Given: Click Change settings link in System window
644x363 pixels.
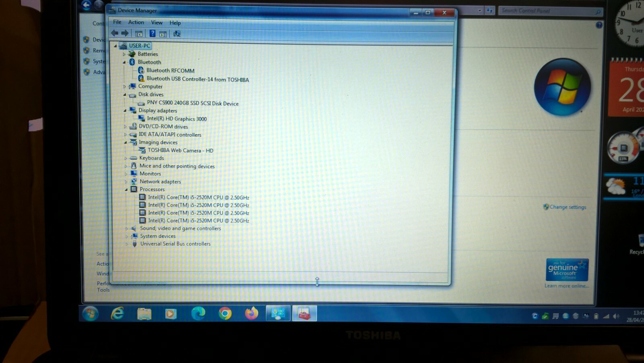Looking at the screenshot, I should [568, 207].
